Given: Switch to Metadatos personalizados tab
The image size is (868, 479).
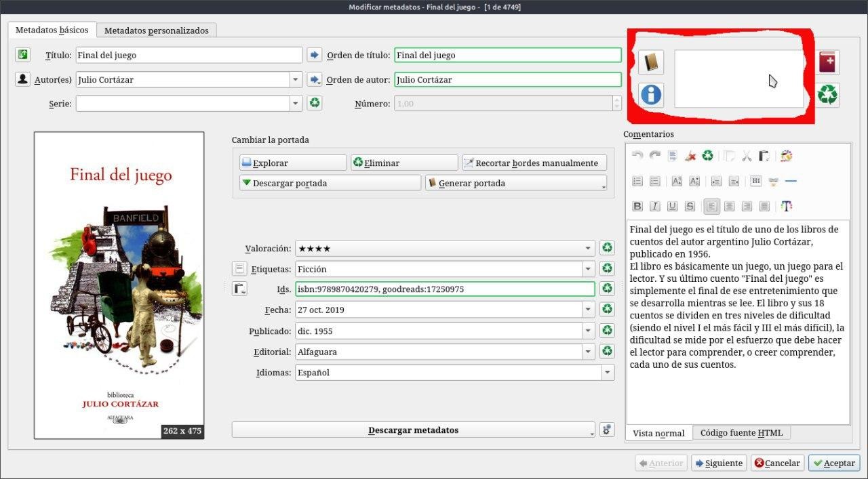Looking at the screenshot, I should (x=157, y=30).
